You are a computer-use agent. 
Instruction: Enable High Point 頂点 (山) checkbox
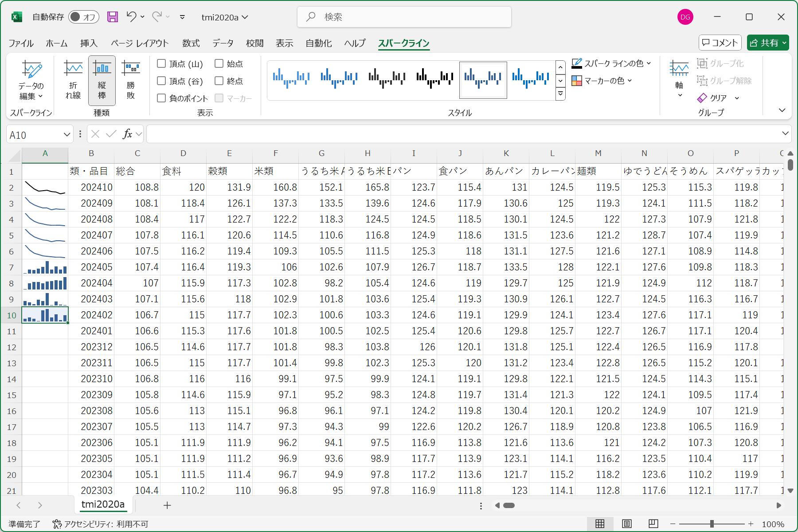pyautogui.click(x=161, y=64)
